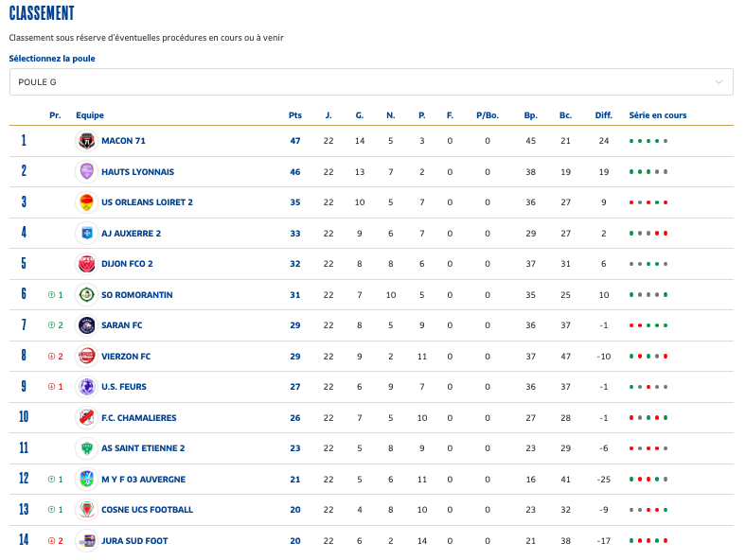Click the Saran FC club logo
The width and height of the screenshot is (746, 560).
coord(86,325)
